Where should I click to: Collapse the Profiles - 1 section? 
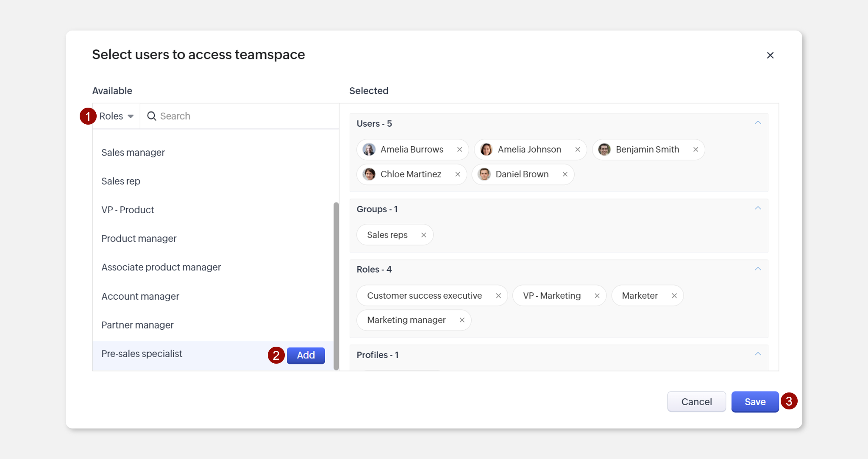click(x=758, y=354)
